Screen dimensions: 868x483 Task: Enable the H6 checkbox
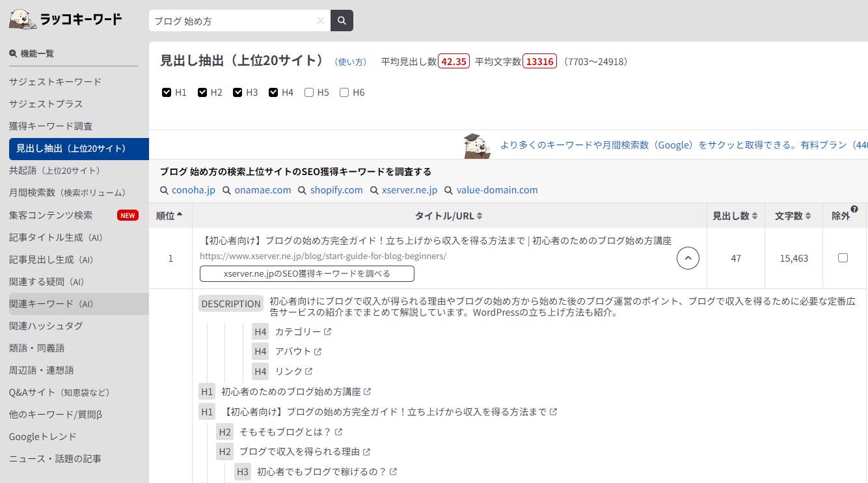[344, 92]
